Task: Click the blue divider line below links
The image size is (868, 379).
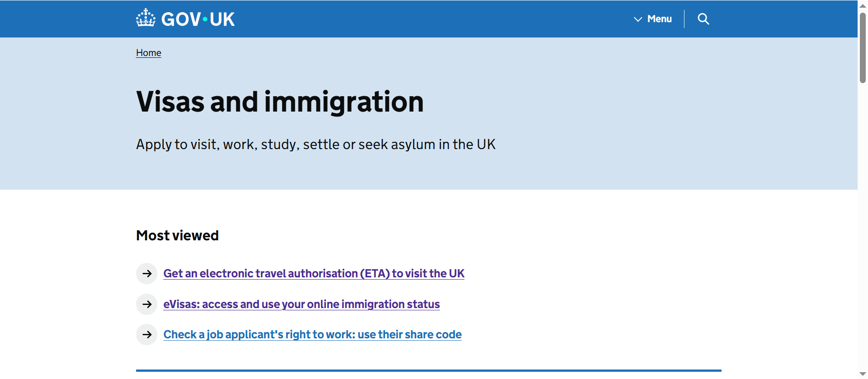Action: click(429, 370)
